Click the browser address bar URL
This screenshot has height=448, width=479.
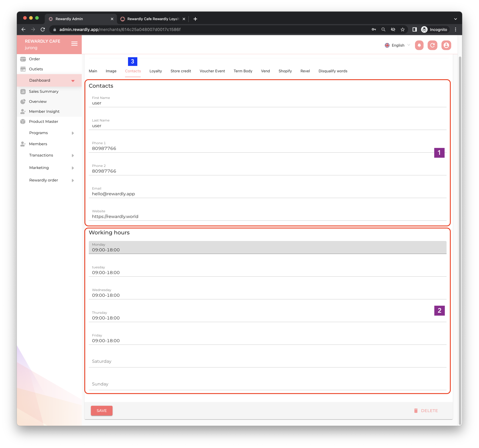coord(120,29)
